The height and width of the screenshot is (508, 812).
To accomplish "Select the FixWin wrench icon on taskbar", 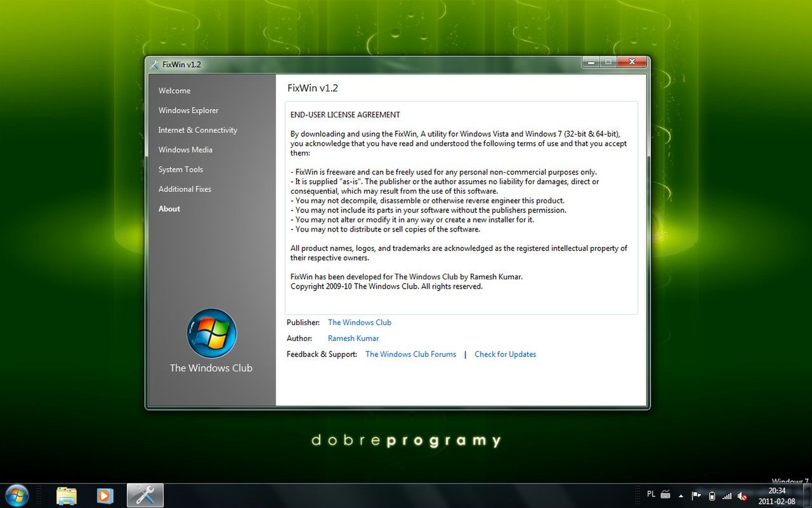I will pos(145,495).
